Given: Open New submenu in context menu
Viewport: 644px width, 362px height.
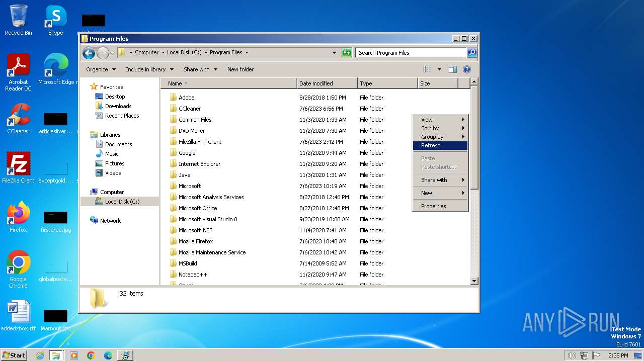Looking at the screenshot, I should pyautogui.click(x=440, y=193).
